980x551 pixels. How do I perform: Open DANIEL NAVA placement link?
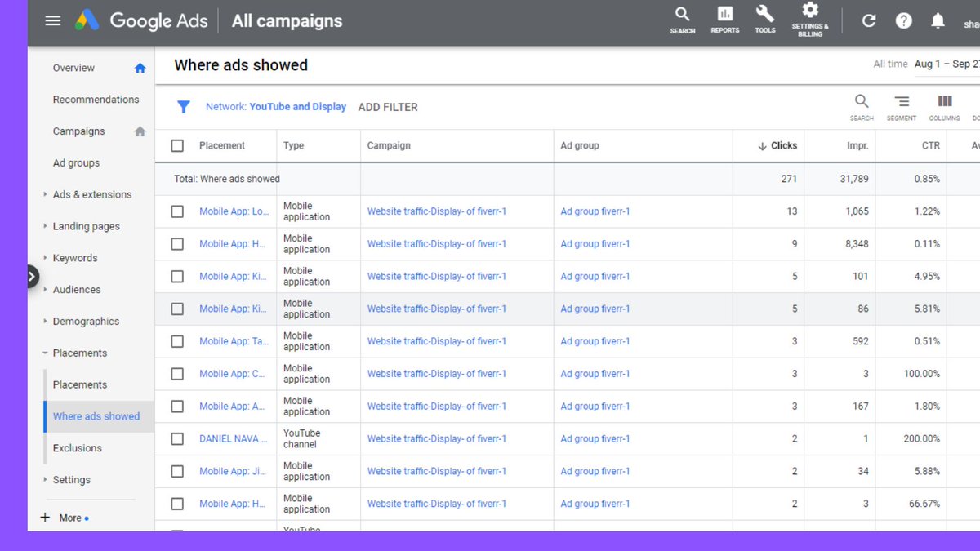pos(234,439)
